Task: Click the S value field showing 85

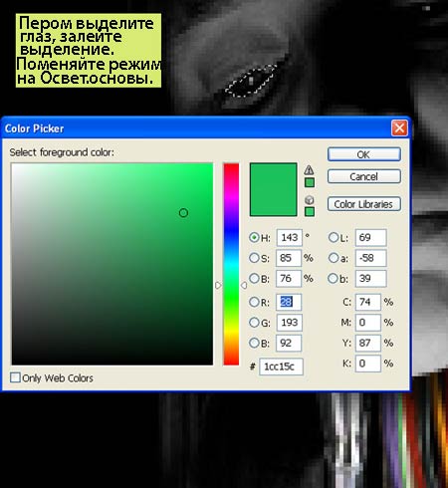Action: click(289, 258)
